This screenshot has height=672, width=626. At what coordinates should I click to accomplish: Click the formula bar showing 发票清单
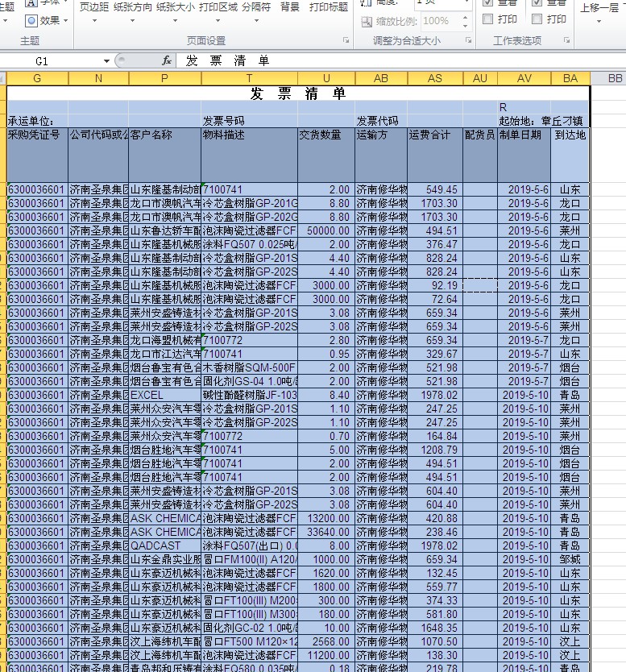402,61
